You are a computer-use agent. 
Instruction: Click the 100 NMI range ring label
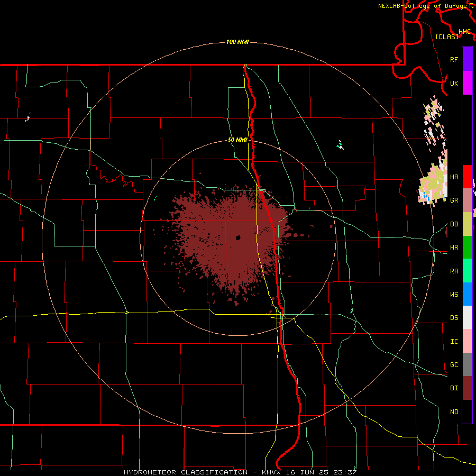[237, 42]
